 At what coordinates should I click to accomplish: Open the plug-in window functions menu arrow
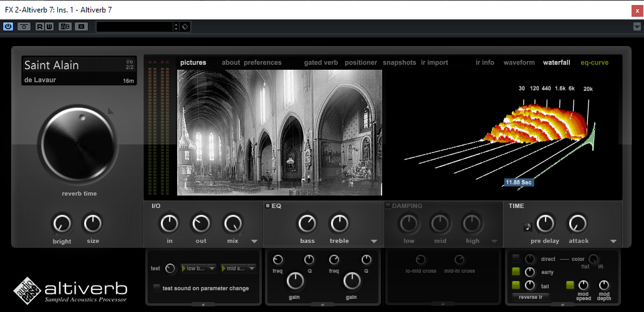click(x=637, y=27)
